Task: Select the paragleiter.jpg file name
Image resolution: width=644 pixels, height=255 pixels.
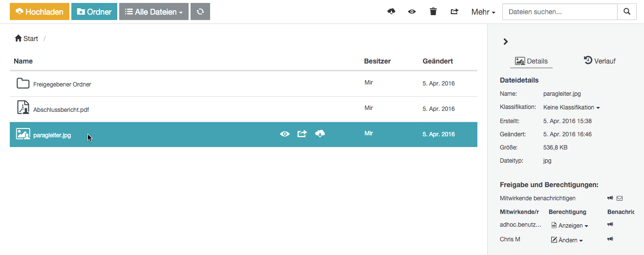Action: pyautogui.click(x=52, y=135)
